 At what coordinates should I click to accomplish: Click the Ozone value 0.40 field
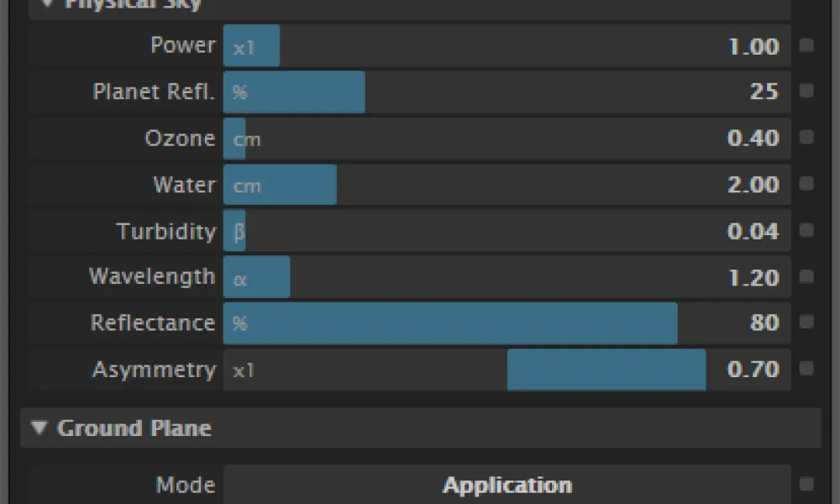pyautogui.click(x=753, y=139)
